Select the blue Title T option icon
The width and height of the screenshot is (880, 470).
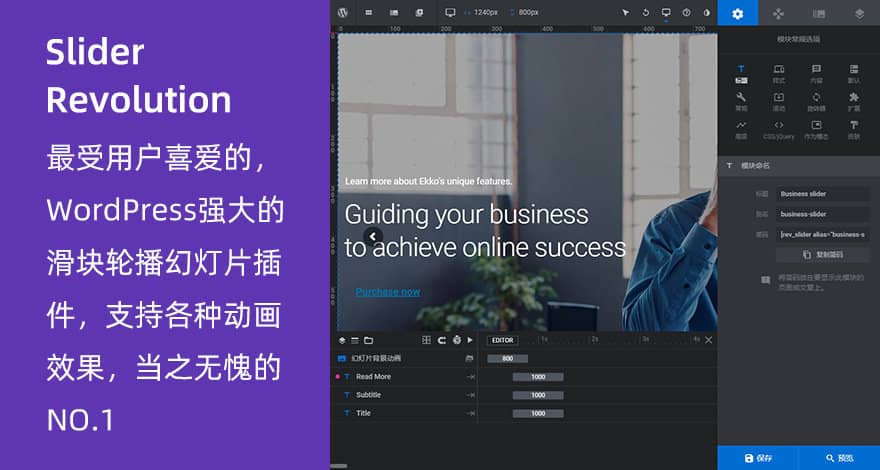pyautogui.click(x=741, y=74)
